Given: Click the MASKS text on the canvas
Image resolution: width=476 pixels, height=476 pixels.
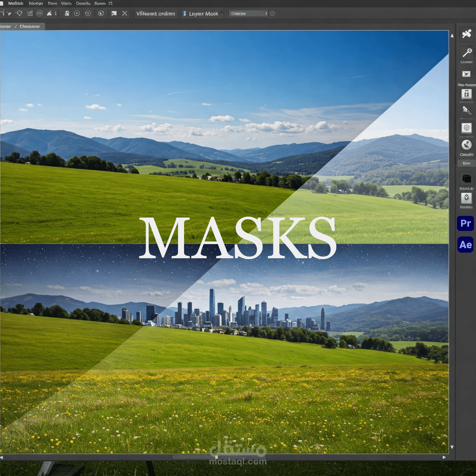Looking at the screenshot, I should pos(238,238).
